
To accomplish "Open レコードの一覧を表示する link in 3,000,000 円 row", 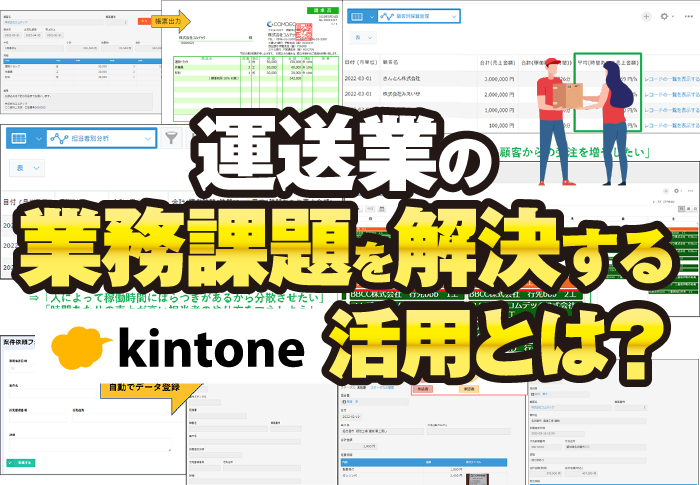I will tap(671, 79).
